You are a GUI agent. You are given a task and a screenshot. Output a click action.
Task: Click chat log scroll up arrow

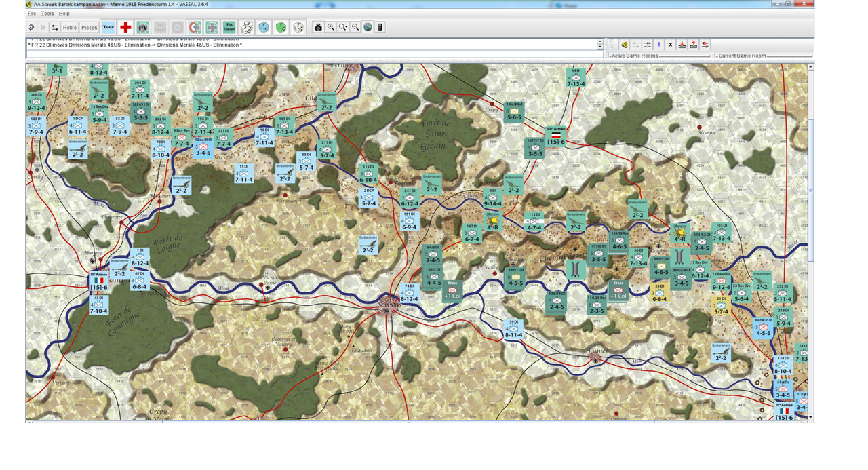coord(599,41)
